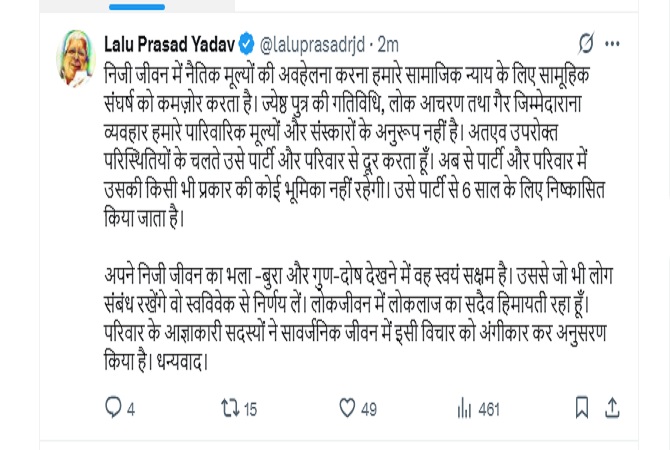This screenshot has height=450, width=670.
Task: Click the 2m timestamp
Action: coord(388,44)
